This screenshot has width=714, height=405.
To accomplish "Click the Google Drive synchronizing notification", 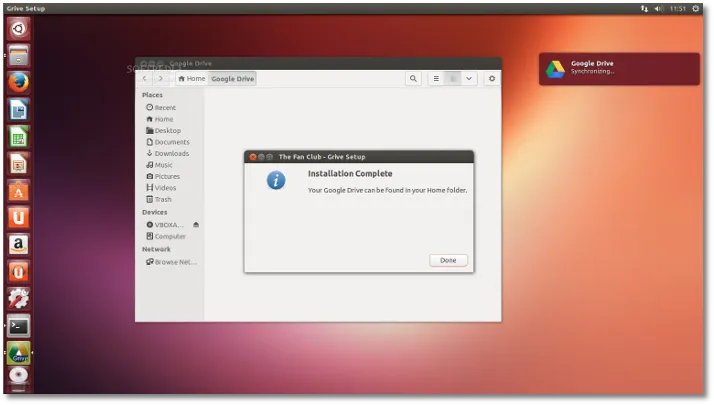I will pos(619,68).
